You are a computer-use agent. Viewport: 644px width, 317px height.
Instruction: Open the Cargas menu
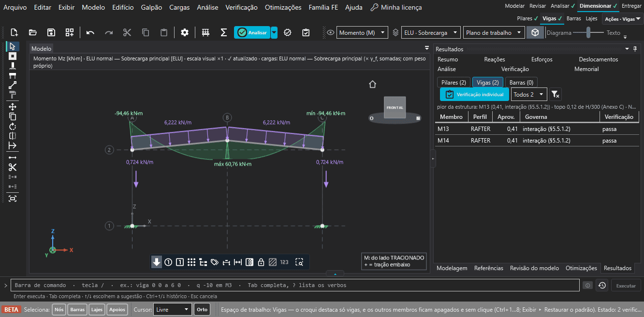click(180, 7)
